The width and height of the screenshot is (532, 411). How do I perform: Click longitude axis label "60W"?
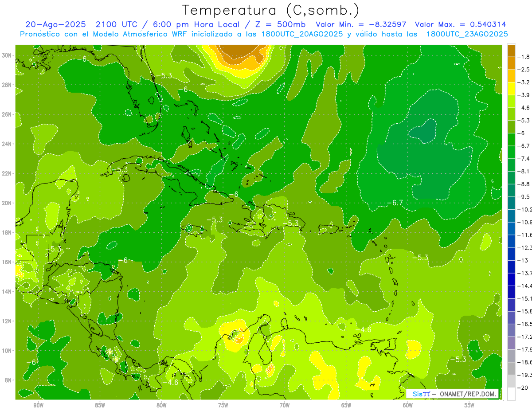coord(408,405)
